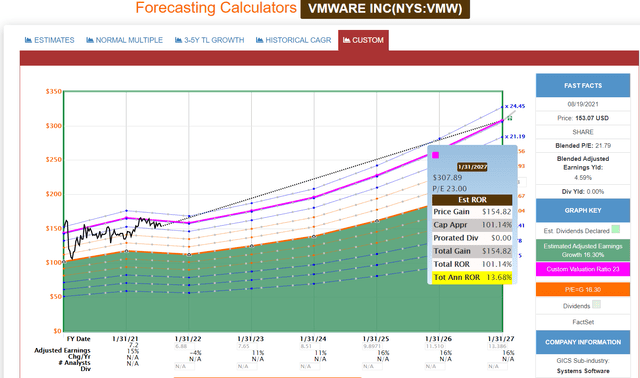The height and width of the screenshot is (378, 640).
Task: Click the magenta square in the tooltip
Action: (x=436, y=155)
